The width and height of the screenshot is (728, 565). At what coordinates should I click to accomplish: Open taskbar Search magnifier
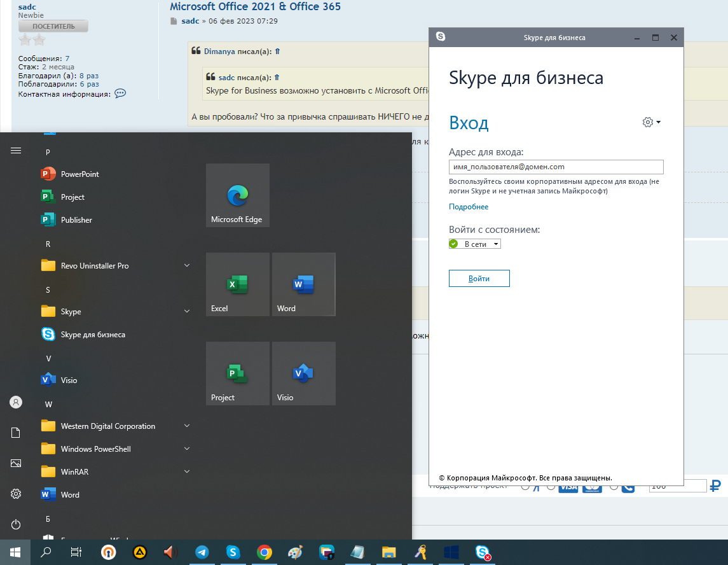tap(46, 552)
